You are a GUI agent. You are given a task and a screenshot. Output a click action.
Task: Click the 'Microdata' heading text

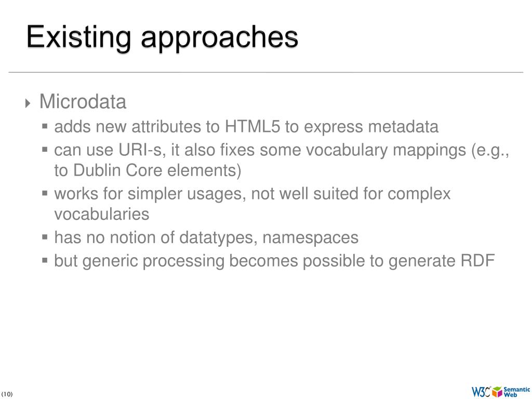83,101
